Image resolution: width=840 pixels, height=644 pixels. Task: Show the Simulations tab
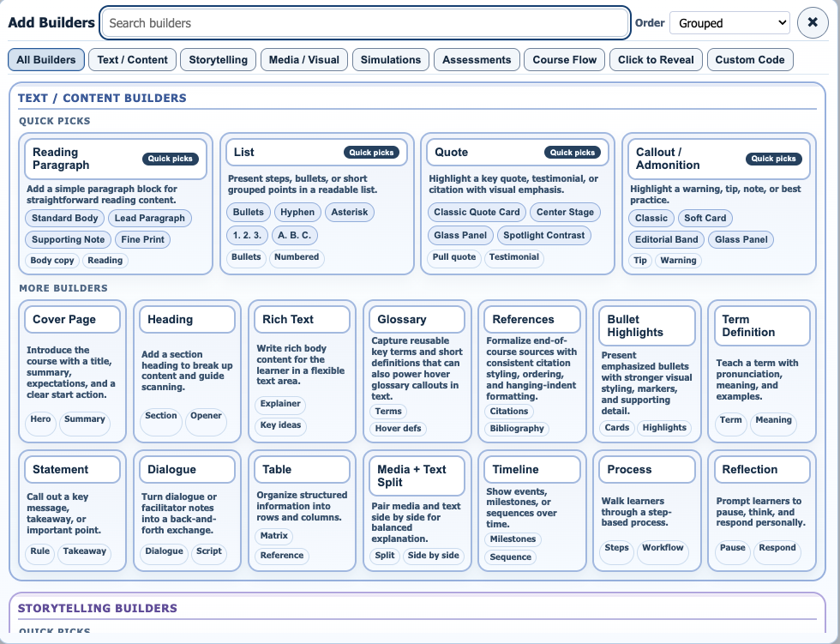click(391, 59)
